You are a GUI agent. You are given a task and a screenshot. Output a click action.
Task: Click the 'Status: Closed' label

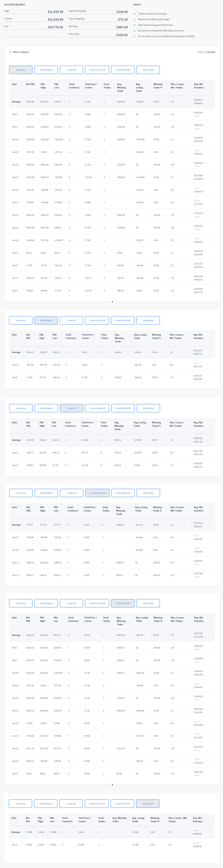click(x=206, y=52)
